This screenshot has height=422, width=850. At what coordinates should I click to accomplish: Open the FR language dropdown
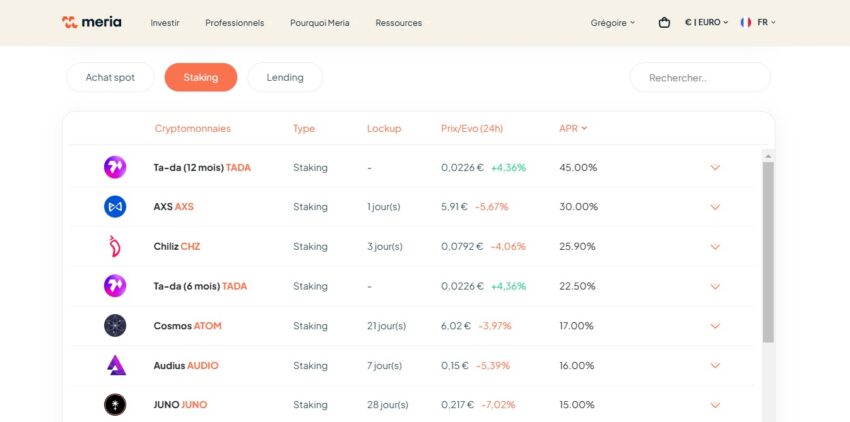click(766, 22)
